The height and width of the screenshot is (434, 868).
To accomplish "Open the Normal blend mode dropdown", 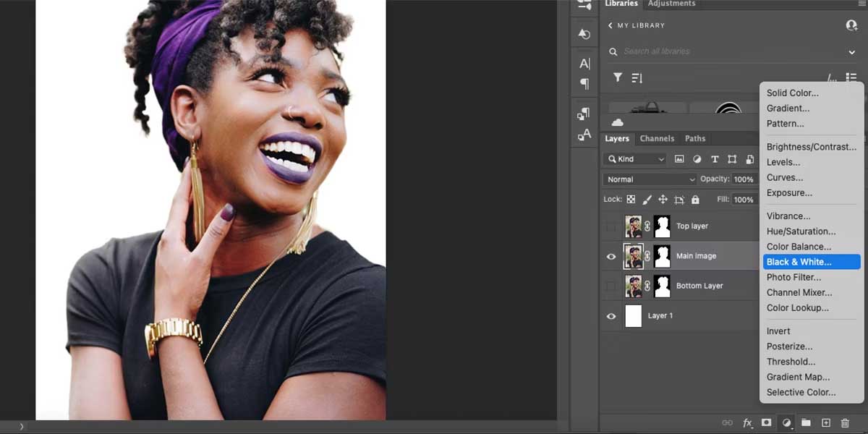I will click(x=650, y=179).
